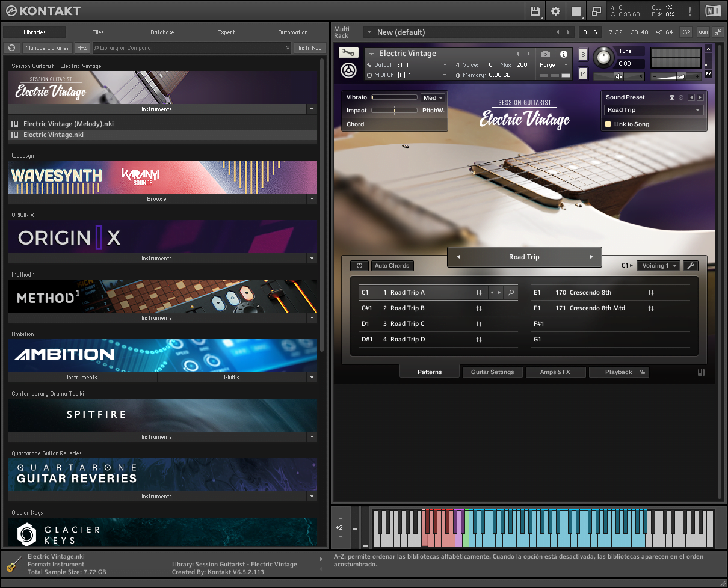This screenshot has height=588, width=728.
Task: Switch to the Automation tab
Action: tap(293, 32)
